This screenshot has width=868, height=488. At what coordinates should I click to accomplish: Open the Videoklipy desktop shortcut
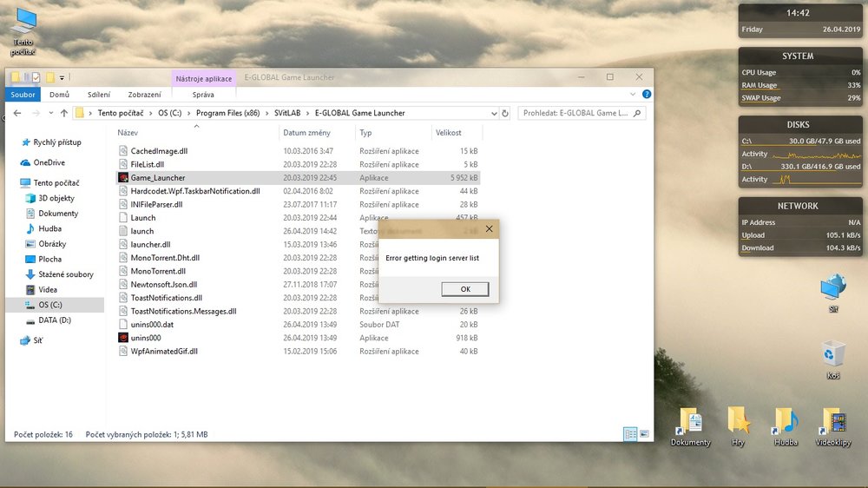pyautogui.click(x=832, y=425)
